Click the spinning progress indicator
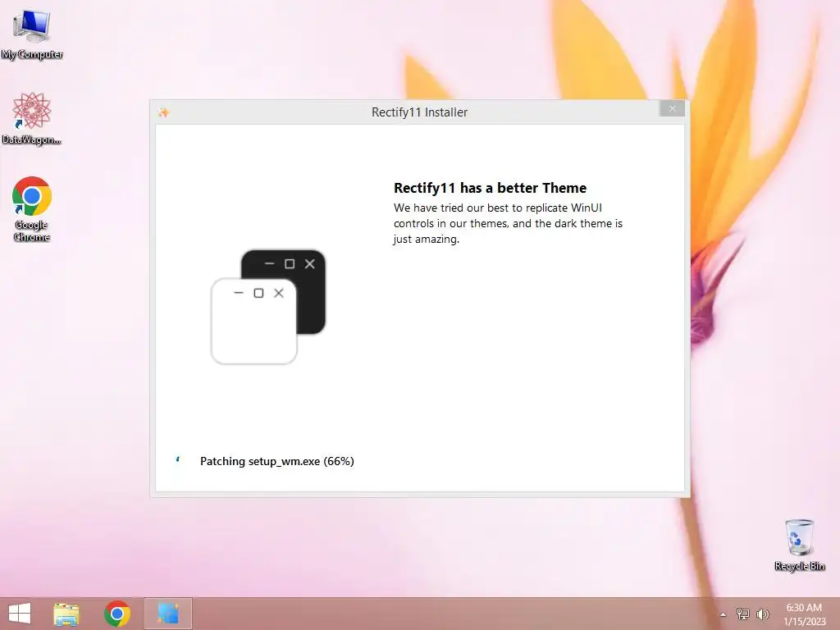 pos(178,459)
